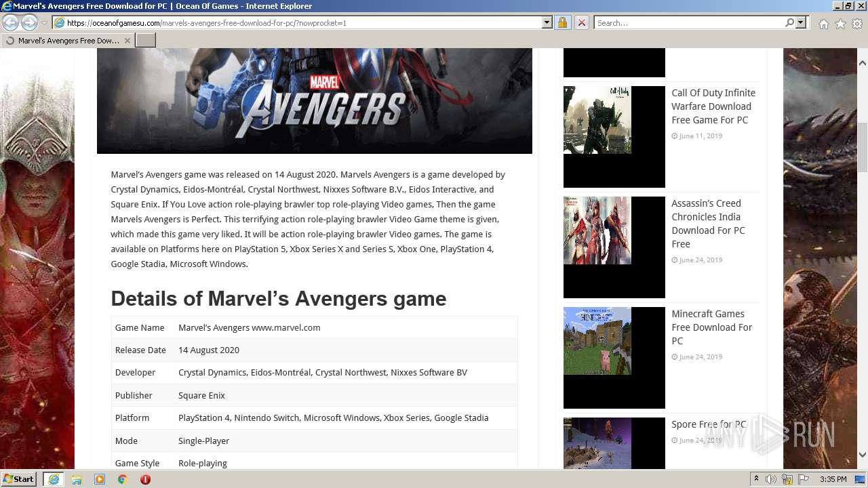Click the network tray icon
This screenshot has height=488, width=868.
[787, 479]
